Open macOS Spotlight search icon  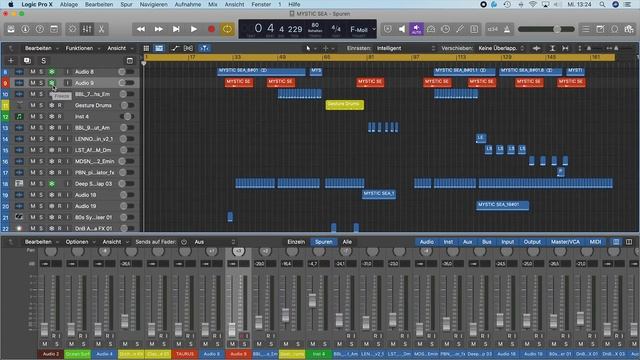pos(602,4)
